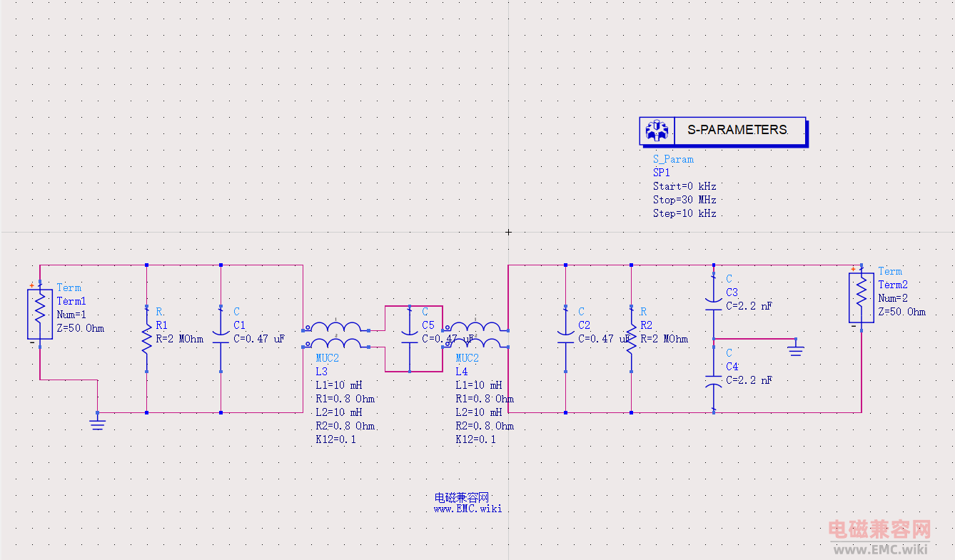Screen dimensions: 955x560
Task: Edit Term2 Num=2 value
Action: pos(893,298)
